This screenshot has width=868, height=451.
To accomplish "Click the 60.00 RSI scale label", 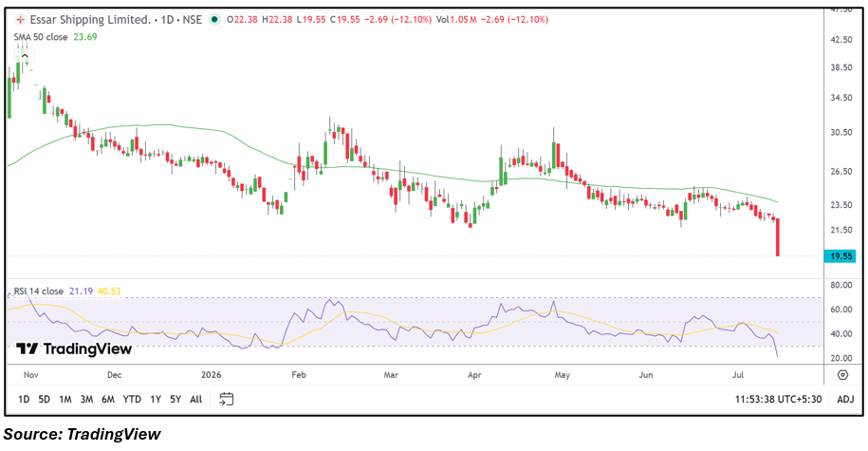I will (x=841, y=310).
